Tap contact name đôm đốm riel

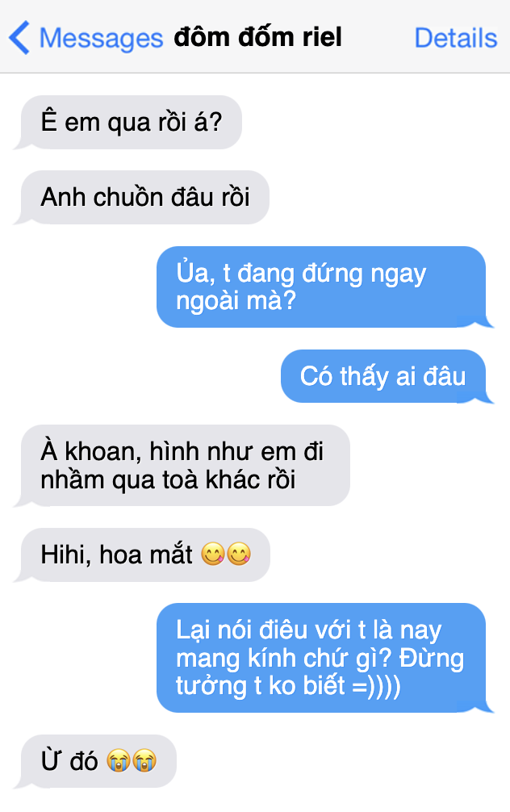click(x=257, y=37)
